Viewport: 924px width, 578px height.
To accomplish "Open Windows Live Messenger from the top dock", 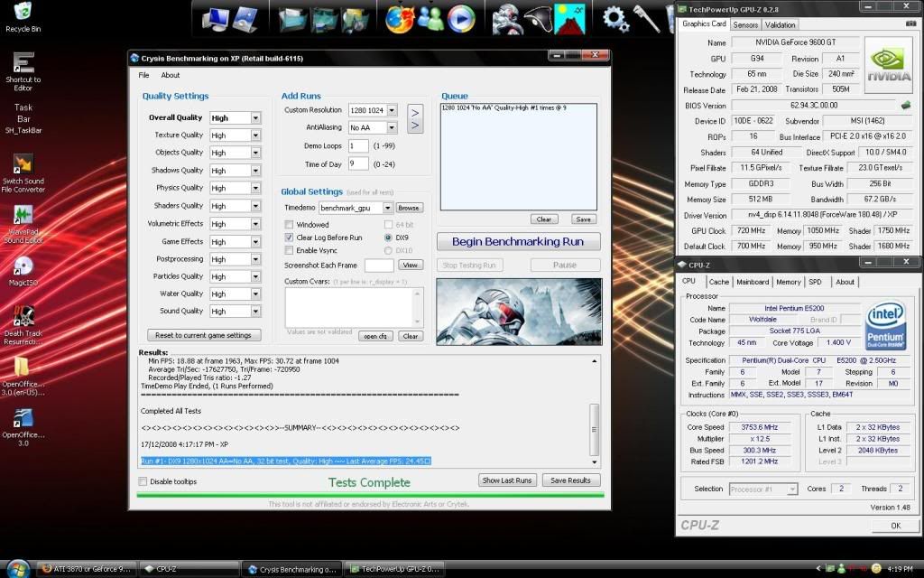I will (x=430, y=19).
